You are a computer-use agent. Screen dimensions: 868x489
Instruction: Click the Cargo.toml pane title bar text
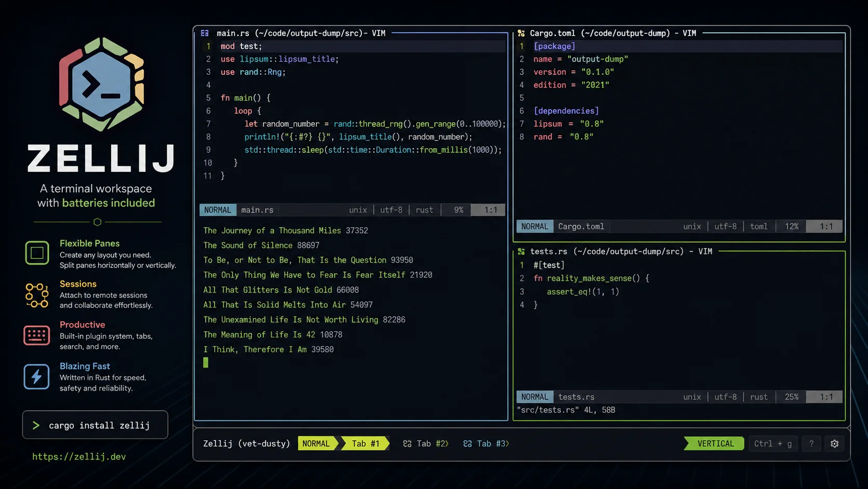613,33
